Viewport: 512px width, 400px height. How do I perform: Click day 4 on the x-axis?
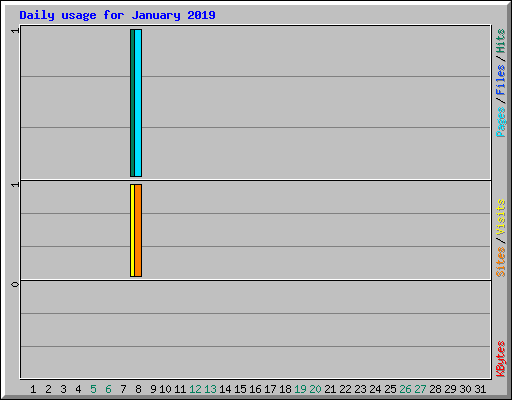pos(78,389)
